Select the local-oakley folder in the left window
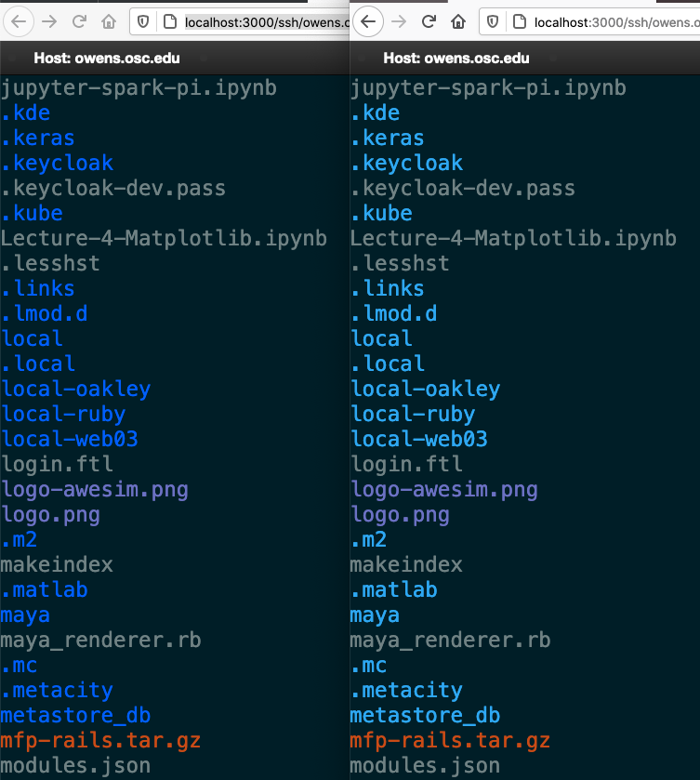Viewport: 700px width, 780px height. click(x=75, y=389)
